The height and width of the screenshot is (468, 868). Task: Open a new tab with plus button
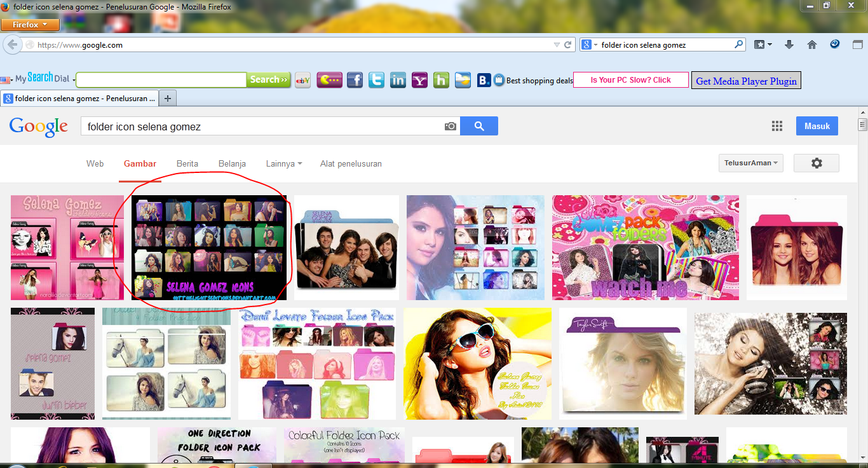point(168,99)
